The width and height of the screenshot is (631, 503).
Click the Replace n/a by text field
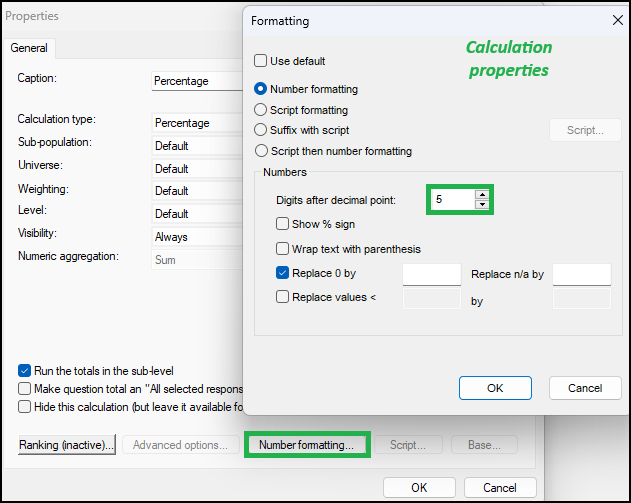582,274
